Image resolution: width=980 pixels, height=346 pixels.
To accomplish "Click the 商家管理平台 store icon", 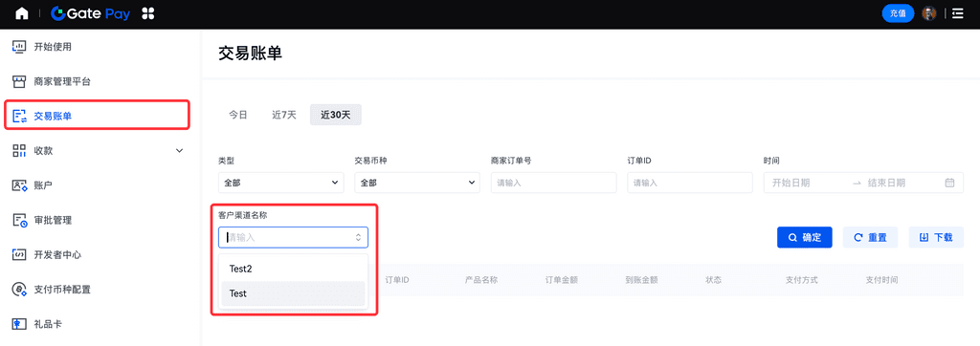I will tap(20, 81).
